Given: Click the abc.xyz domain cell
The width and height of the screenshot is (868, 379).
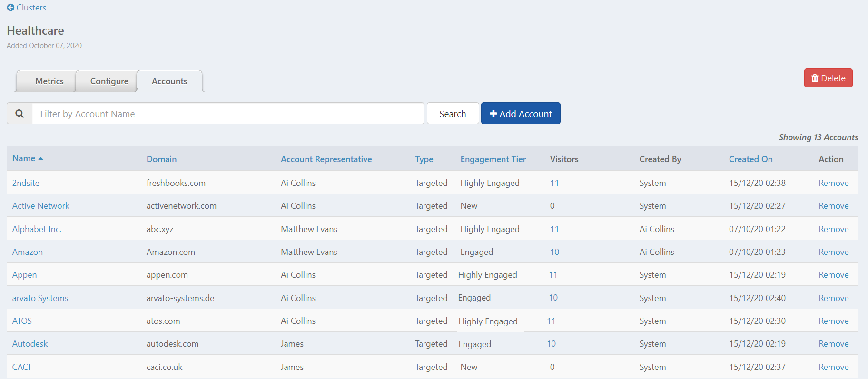Looking at the screenshot, I should [x=160, y=229].
